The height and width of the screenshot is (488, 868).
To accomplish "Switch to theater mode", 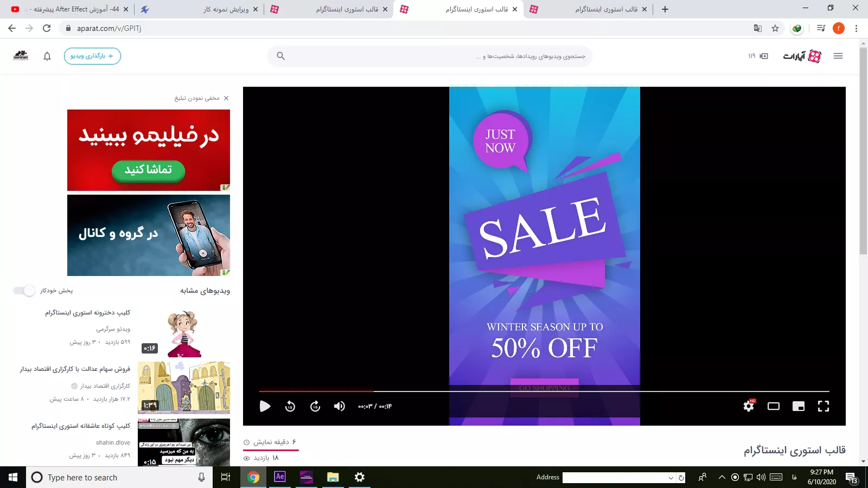I will 774,406.
